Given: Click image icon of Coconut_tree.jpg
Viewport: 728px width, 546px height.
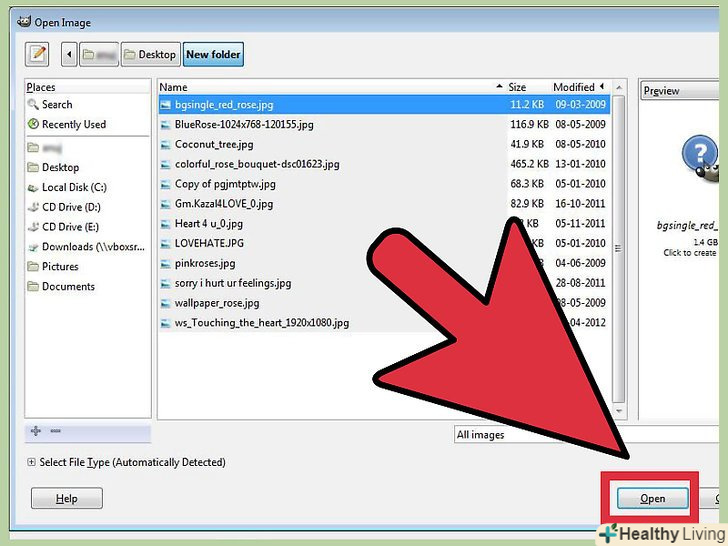Looking at the screenshot, I should 165,145.
